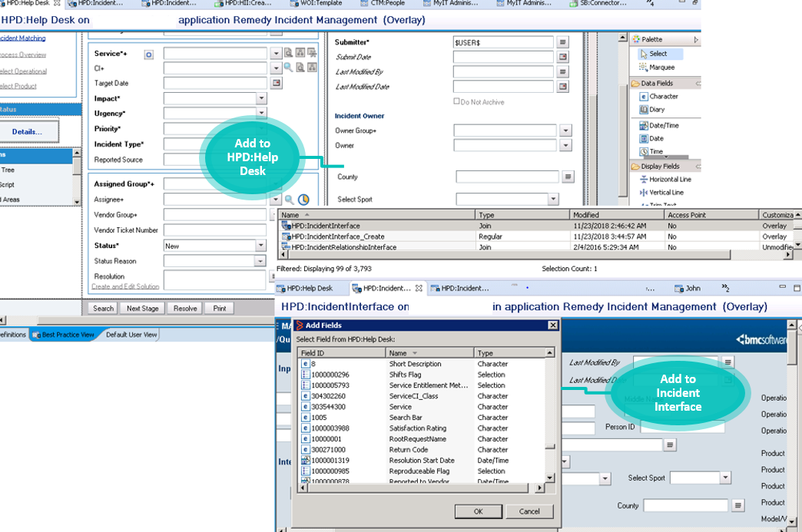Open the Select Sport dropdown in HPD:Help Desk
The height and width of the screenshot is (532, 802).
(553, 200)
